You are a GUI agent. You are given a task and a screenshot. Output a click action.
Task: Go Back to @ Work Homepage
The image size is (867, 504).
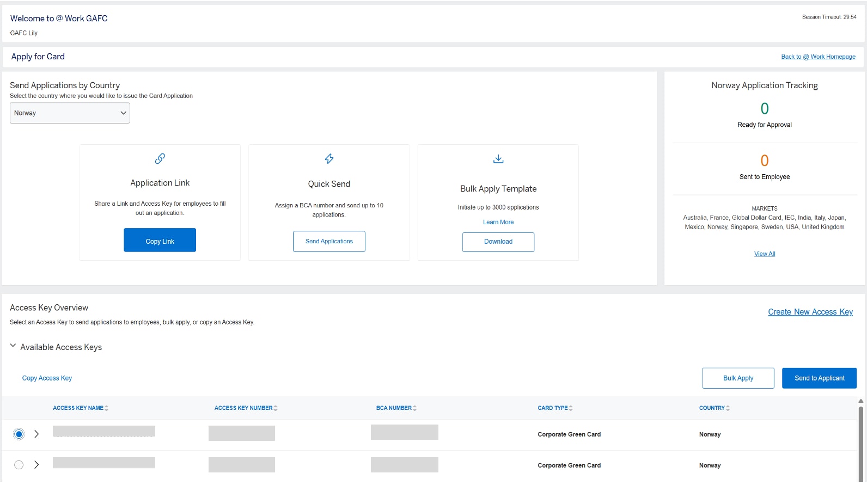click(x=818, y=57)
